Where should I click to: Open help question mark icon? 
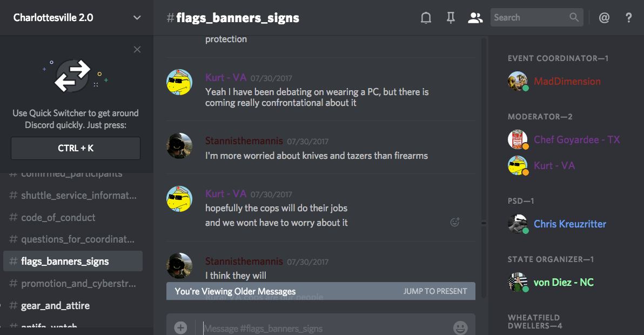628,18
